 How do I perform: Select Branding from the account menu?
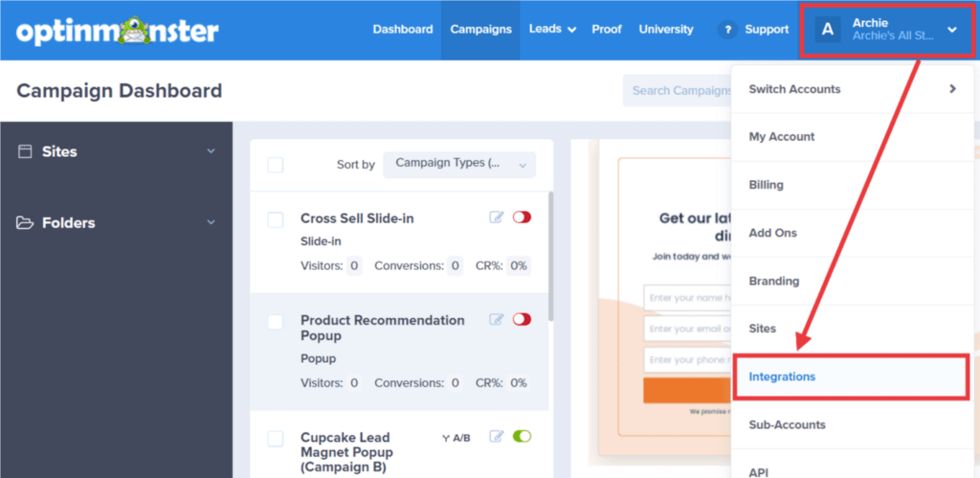[x=853, y=281]
